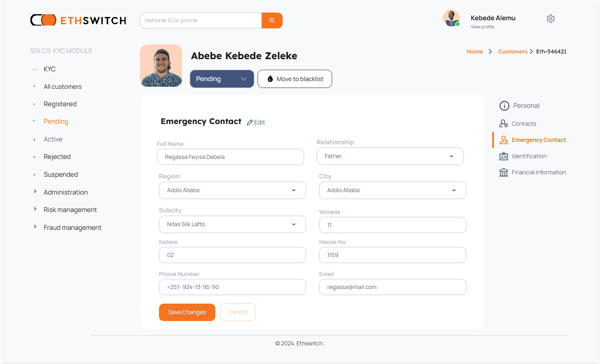Open settings via the gear icon
This screenshot has width=601, height=364.
[550, 19]
